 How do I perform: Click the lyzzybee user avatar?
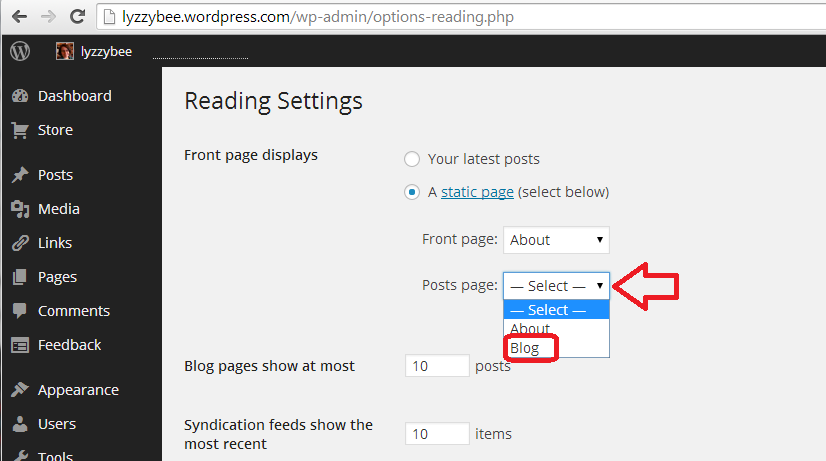(65, 51)
